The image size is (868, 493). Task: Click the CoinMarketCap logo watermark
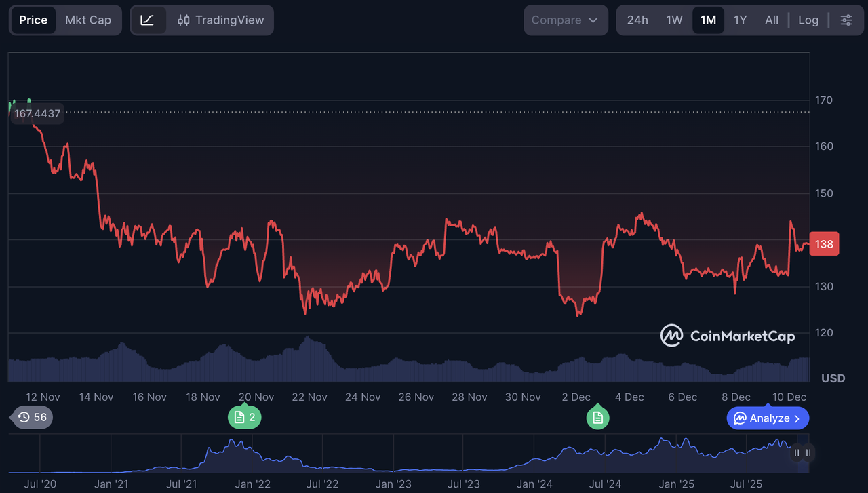tap(728, 336)
